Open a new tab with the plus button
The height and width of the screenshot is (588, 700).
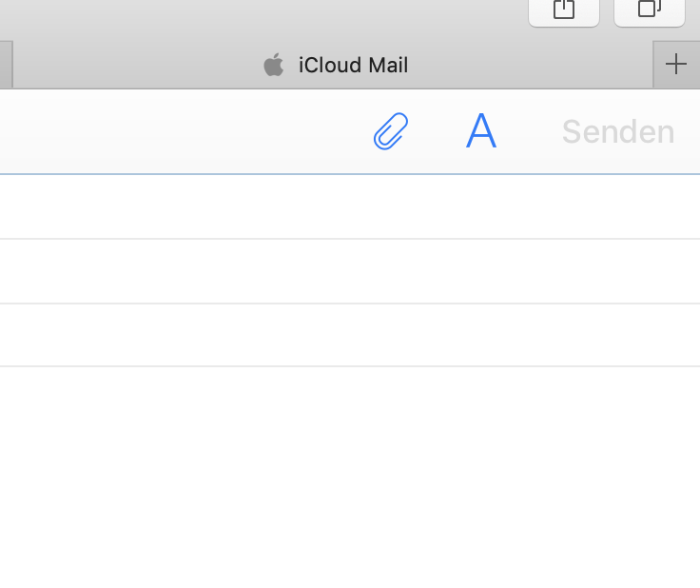tap(675, 65)
